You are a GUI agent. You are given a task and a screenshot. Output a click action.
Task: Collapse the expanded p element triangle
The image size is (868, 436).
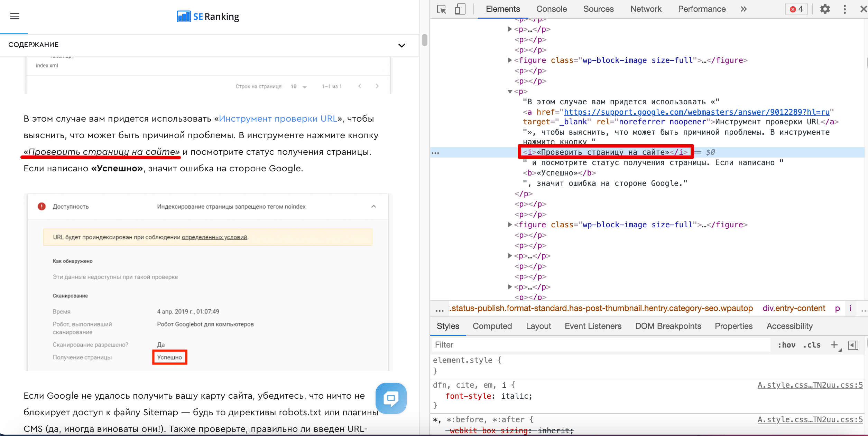click(x=510, y=92)
